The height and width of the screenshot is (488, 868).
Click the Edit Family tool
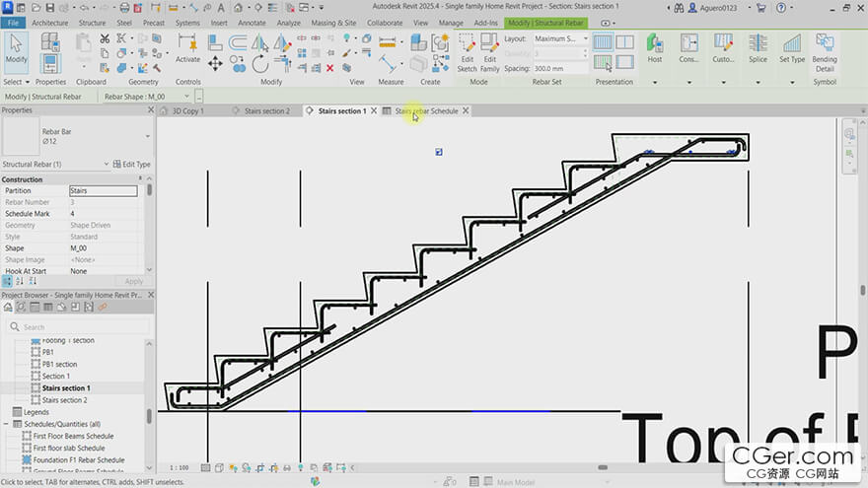click(x=489, y=50)
